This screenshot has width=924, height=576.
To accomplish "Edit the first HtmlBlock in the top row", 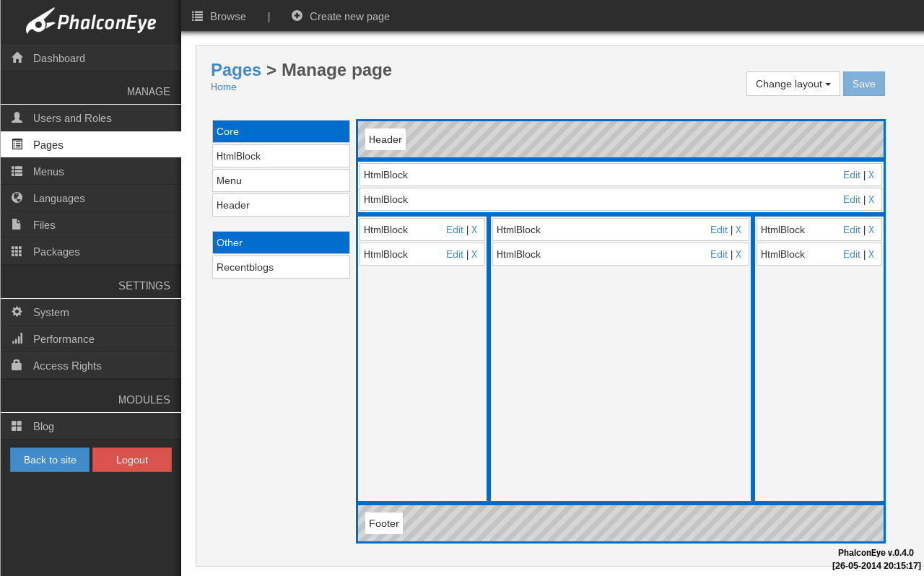I will tap(852, 175).
